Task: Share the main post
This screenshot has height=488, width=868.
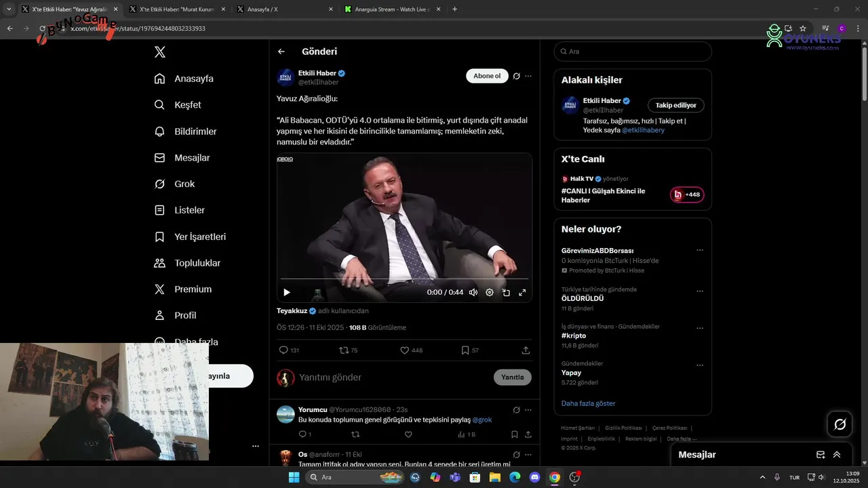Action: pos(526,350)
